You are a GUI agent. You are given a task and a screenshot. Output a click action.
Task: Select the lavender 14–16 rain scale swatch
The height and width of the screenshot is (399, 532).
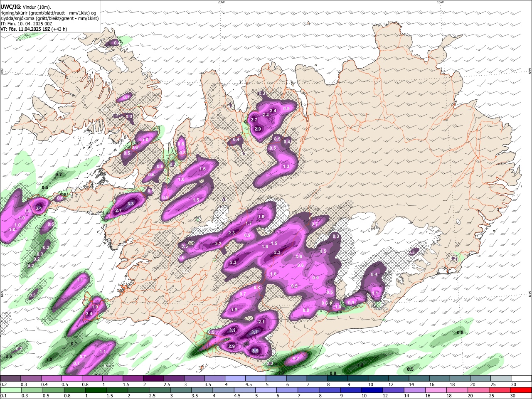[414, 390]
